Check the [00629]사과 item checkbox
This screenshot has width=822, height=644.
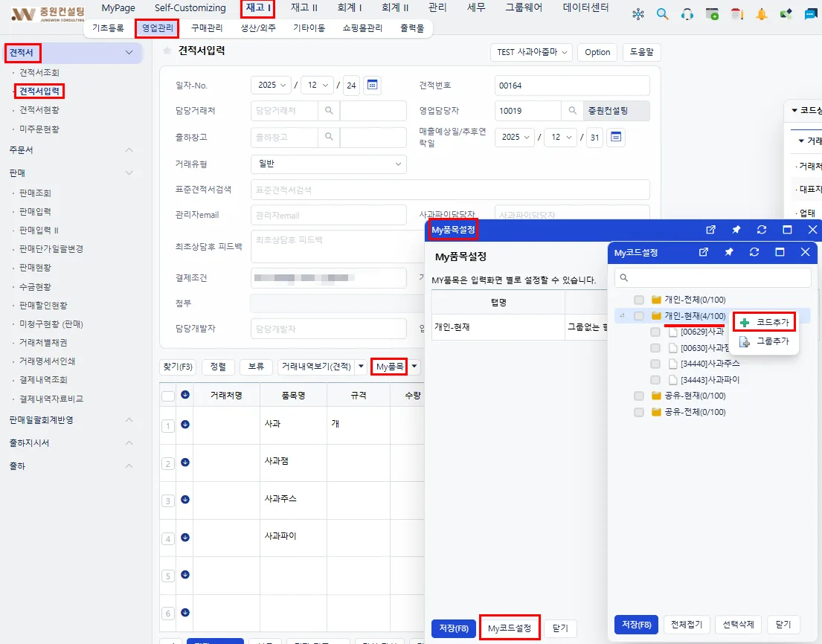pyautogui.click(x=655, y=332)
